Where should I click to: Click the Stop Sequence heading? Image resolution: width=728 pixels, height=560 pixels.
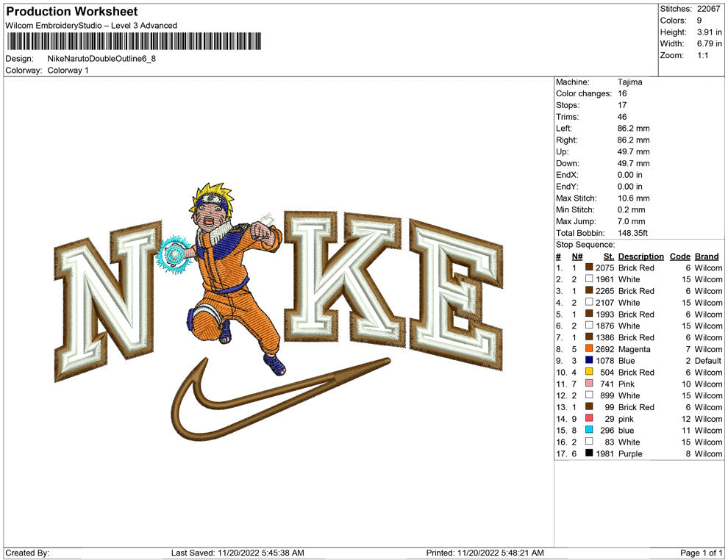point(585,245)
